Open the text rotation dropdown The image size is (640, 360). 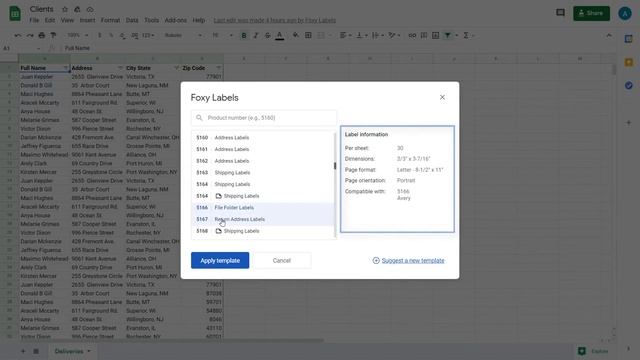(x=394, y=36)
